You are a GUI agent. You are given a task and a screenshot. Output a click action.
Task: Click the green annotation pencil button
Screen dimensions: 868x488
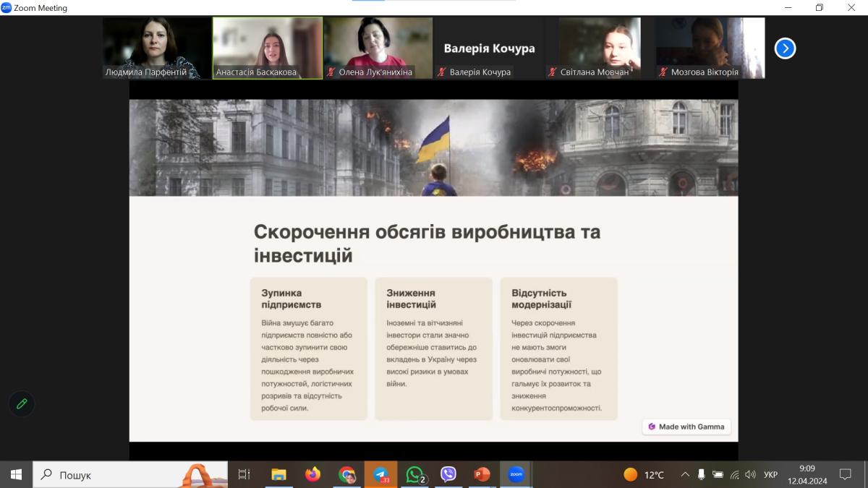pyautogui.click(x=22, y=403)
